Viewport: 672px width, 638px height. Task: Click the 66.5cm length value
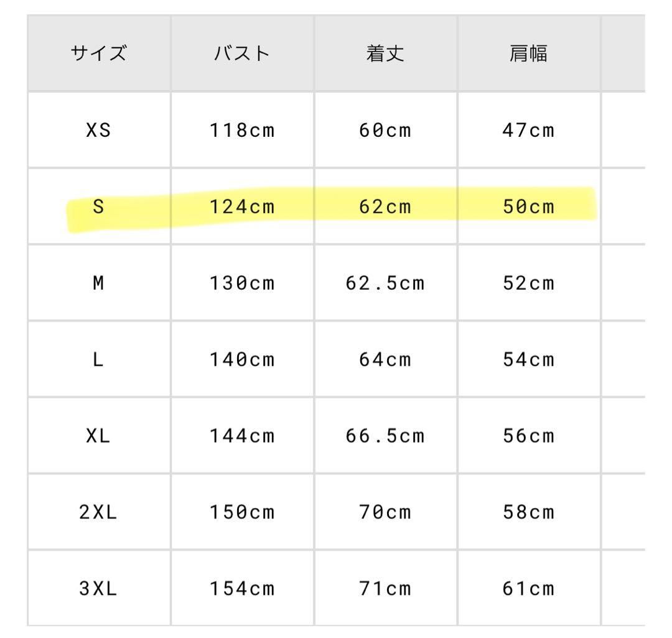pos(385,437)
